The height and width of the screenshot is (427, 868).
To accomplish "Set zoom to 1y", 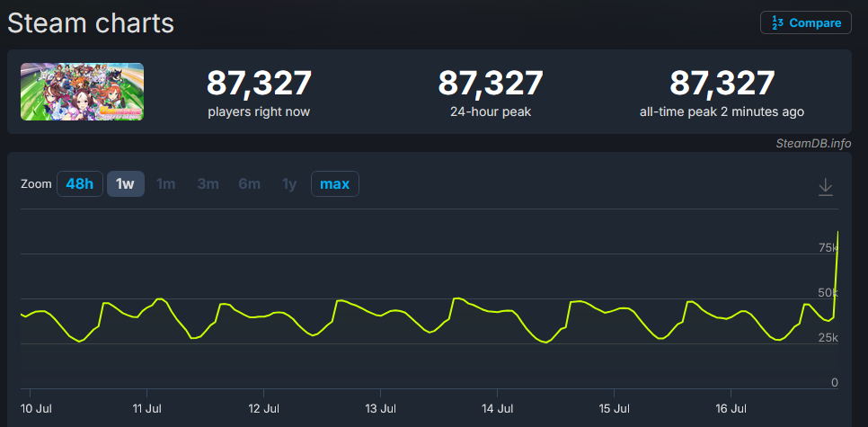I will 289,184.
